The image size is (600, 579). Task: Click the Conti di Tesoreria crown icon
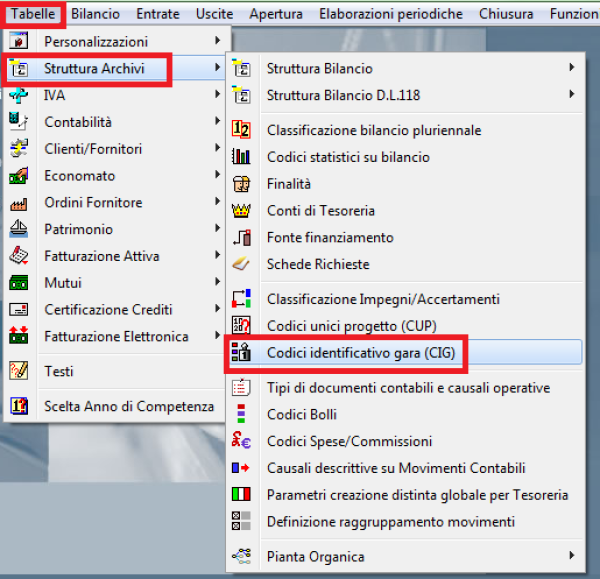click(241, 210)
